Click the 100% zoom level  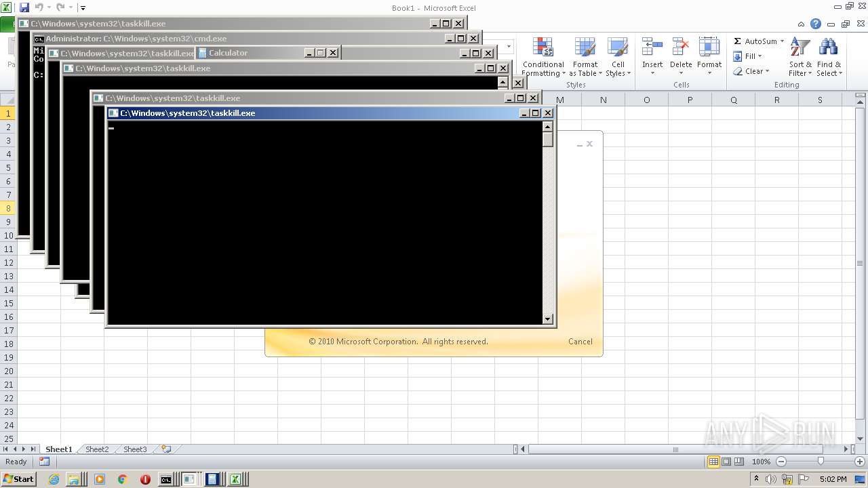[x=761, y=462]
